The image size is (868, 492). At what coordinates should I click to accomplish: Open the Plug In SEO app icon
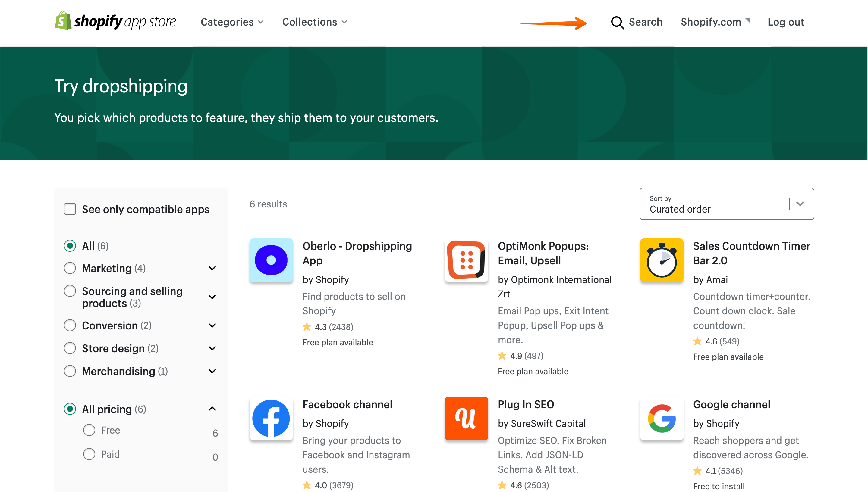[466, 418]
